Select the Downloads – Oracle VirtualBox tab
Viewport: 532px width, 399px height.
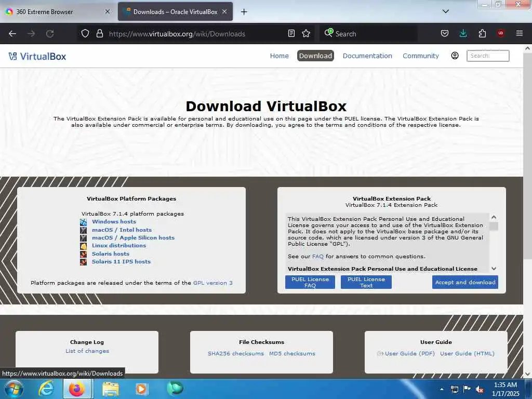coord(175,12)
